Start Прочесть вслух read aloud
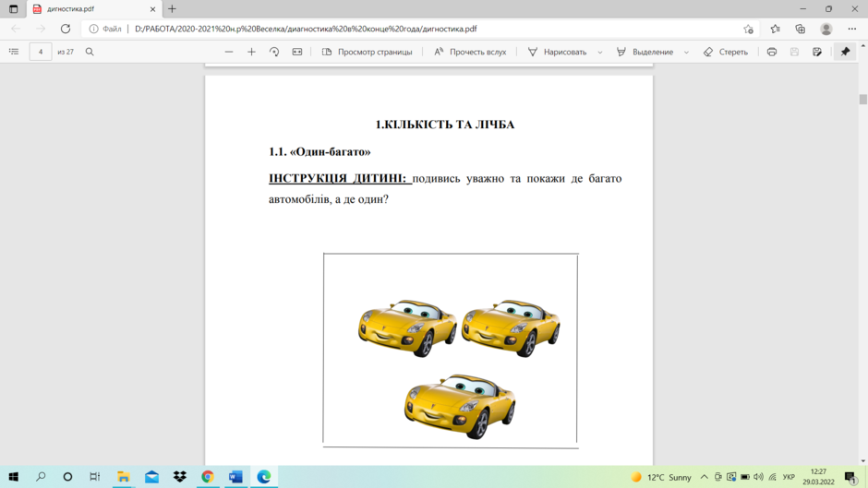Viewport: 868px width, 488px height. (470, 52)
